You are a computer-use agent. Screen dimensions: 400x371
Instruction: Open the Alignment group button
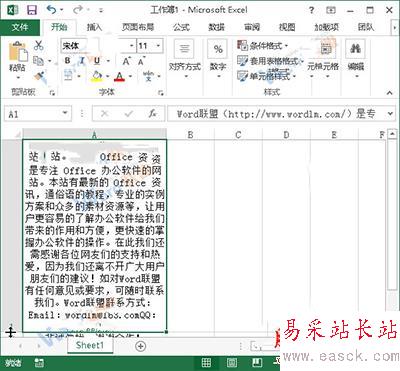185,59
